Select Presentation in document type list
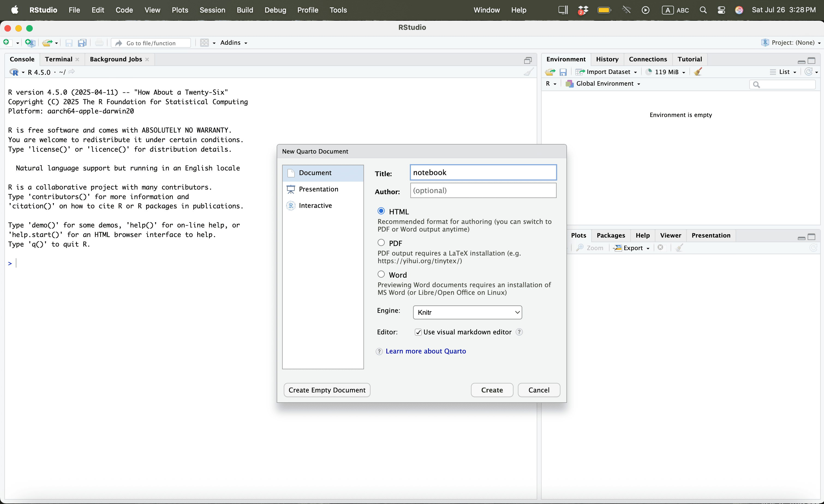 [318, 189]
